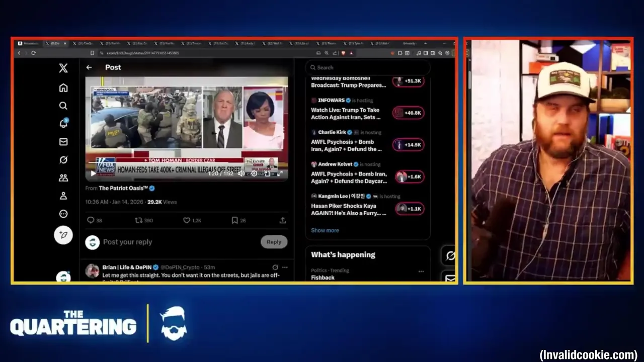
Task: Join live with +51.3K badge
Action: tap(409, 81)
